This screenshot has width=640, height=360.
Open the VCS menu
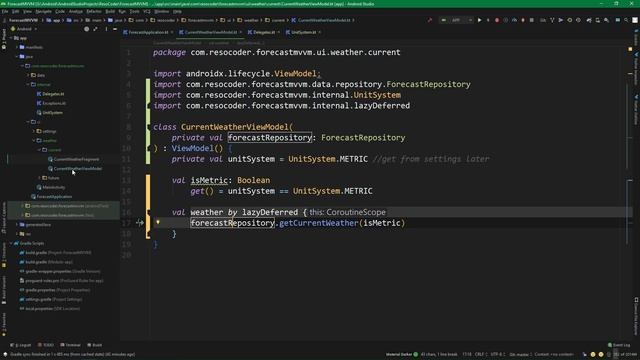[x=147, y=11]
